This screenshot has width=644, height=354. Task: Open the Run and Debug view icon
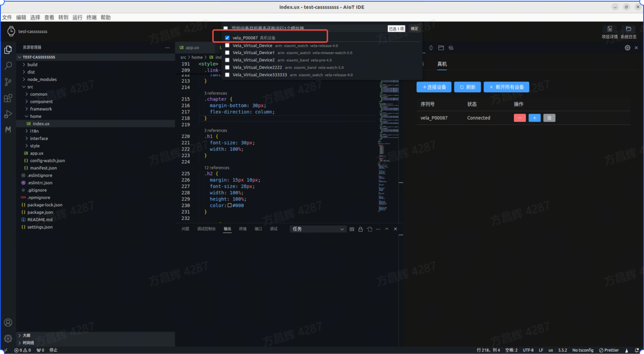click(8, 114)
